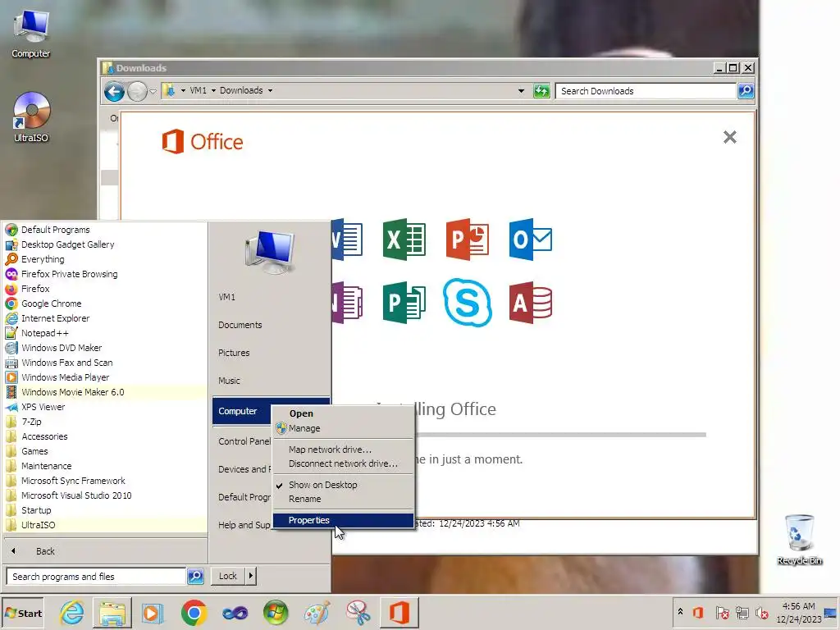The width and height of the screenshot is (840, 630).
Task: Click the taskbar clock showing 4:56 AM
Action: (x=798, y=613)
